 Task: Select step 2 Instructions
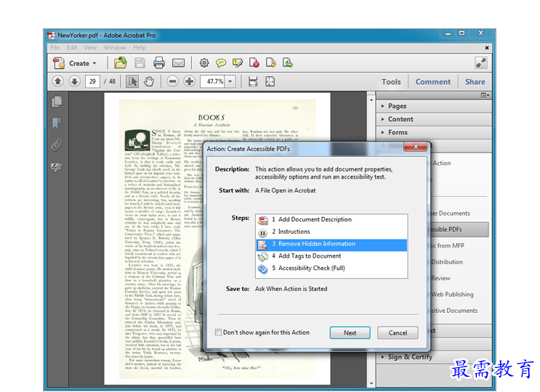pyautogui.click(x=331, y=232)
